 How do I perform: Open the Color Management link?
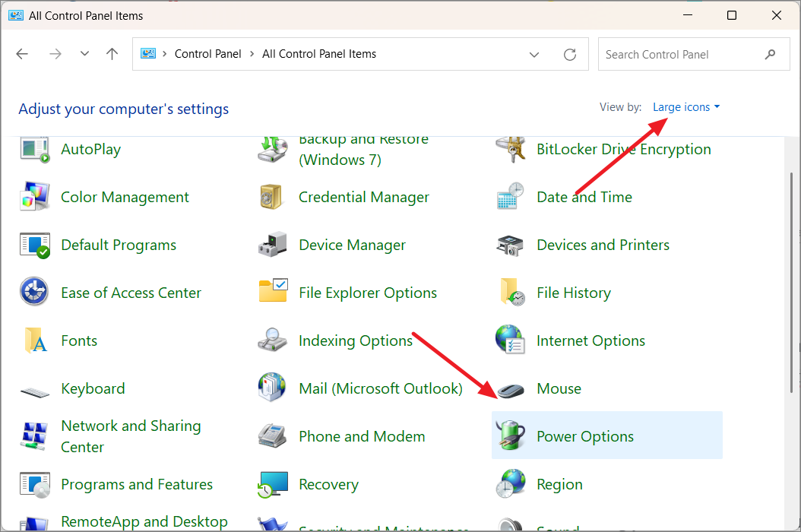[x=125, y=197]
